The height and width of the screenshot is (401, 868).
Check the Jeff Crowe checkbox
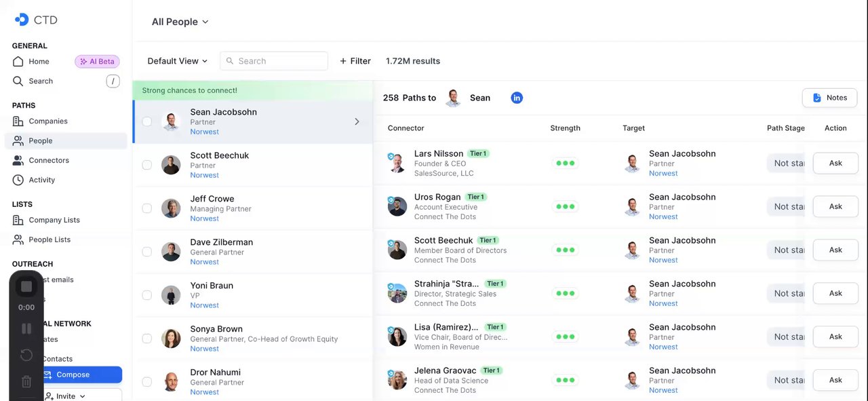(146, 208)
